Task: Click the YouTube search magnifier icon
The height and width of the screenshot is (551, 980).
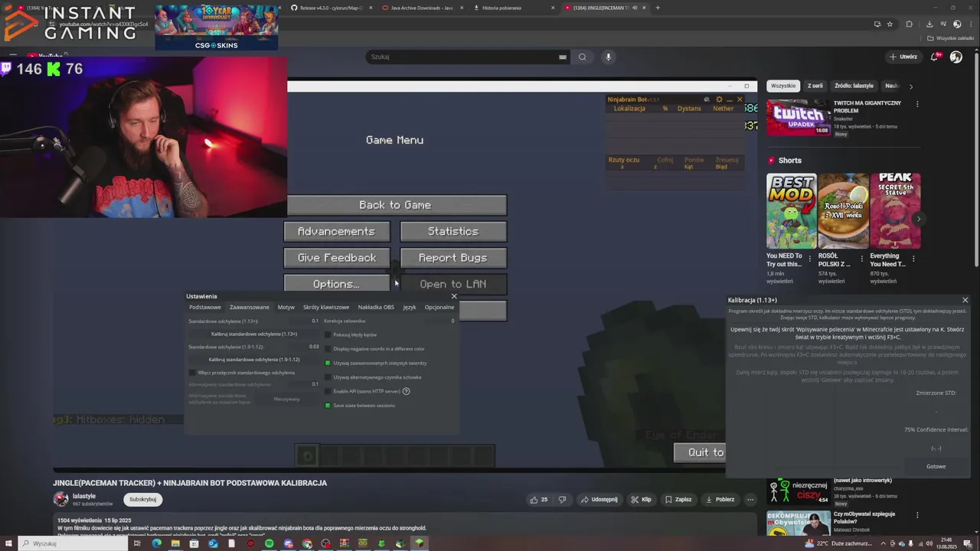Action: point(583,57)
